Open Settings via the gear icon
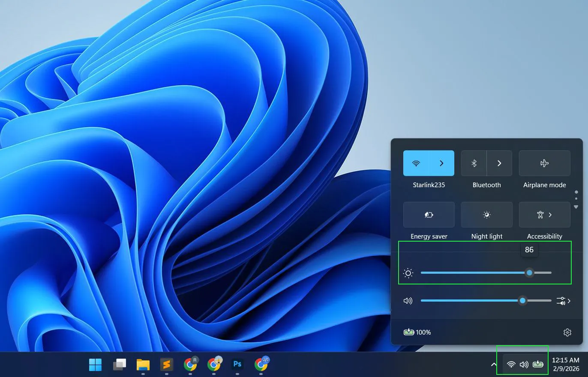This screenshot has width=588, height=377. tap(567, 332)
